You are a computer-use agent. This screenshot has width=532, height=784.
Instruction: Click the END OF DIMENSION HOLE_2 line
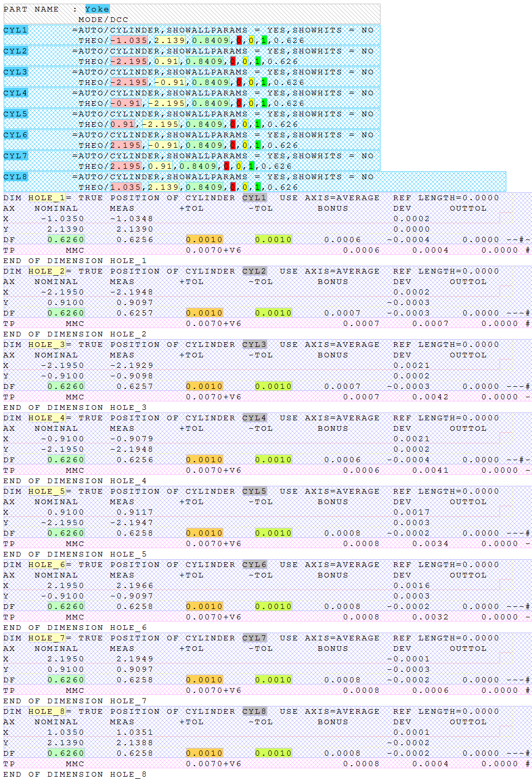(75, 334)
